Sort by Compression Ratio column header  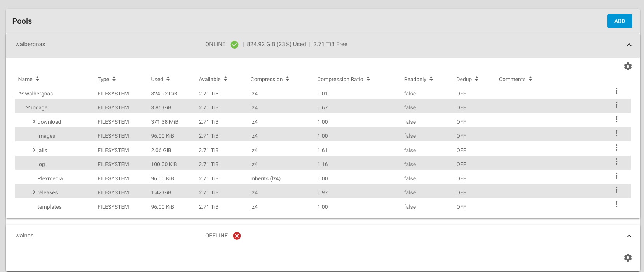click(x=344, y=79)
